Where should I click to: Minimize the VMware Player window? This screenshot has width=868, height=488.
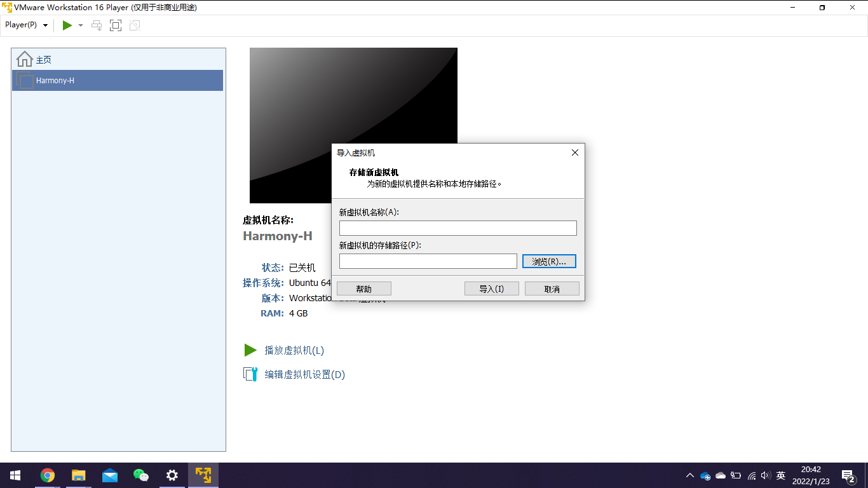point(792,8)
